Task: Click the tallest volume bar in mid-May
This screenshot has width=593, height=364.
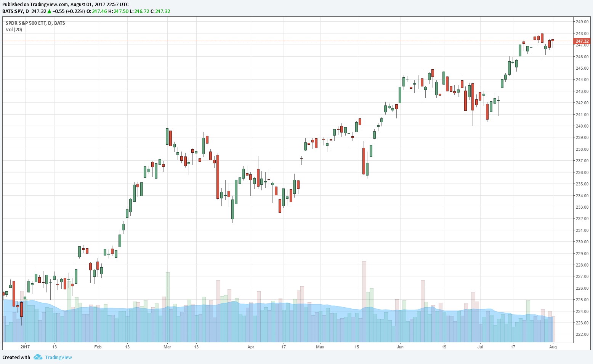Action: [364, 301]
